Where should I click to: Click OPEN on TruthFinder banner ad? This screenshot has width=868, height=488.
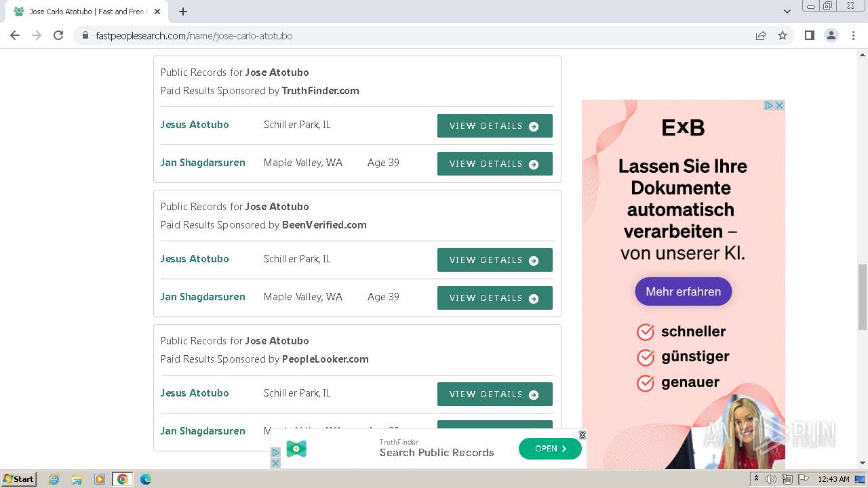550,449
